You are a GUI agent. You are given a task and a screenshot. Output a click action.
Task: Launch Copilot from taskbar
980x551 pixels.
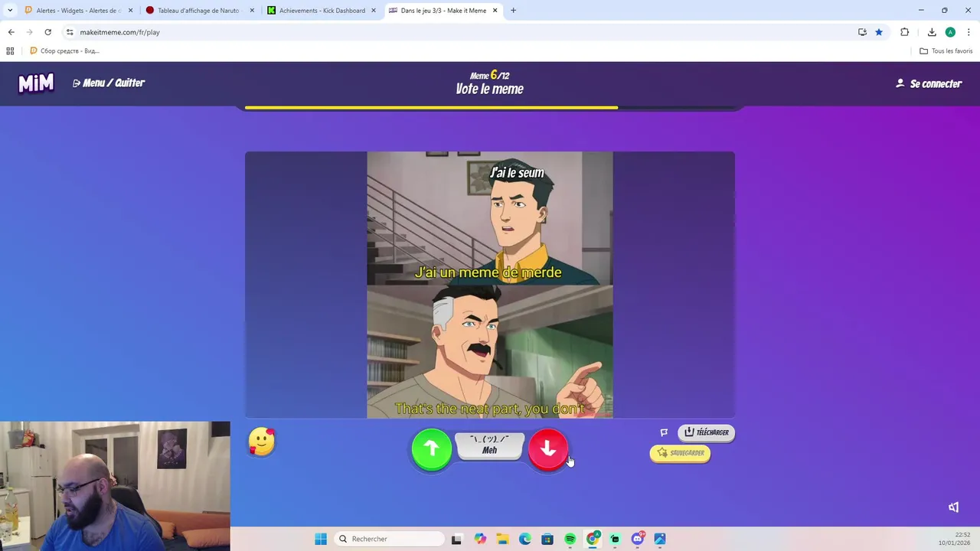[x=479, y=539]
